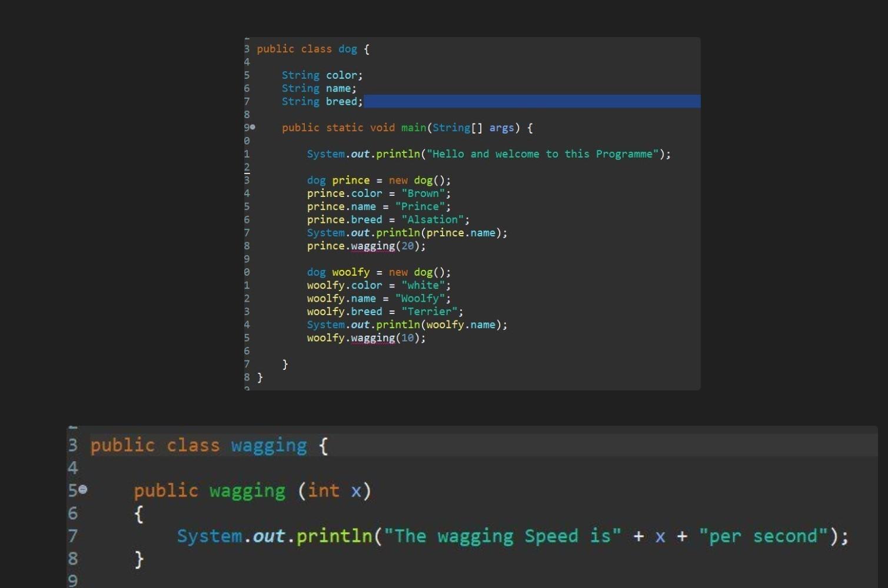The height and width of the screenshot is (588, 888).
Task: Click the int x parameter of wagging
Action: [x=335, y=490]
